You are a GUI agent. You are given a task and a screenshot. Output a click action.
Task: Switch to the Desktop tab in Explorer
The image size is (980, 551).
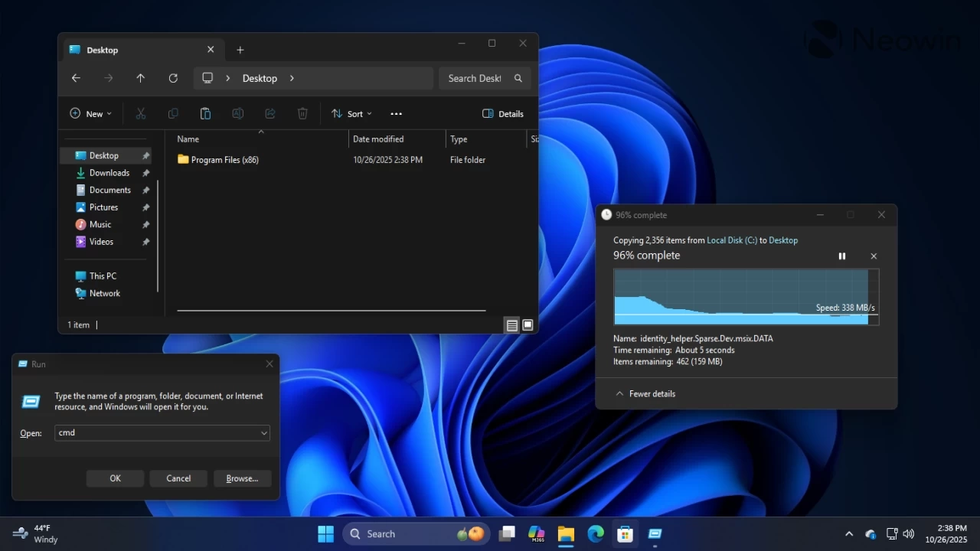[x=102, y=49]
